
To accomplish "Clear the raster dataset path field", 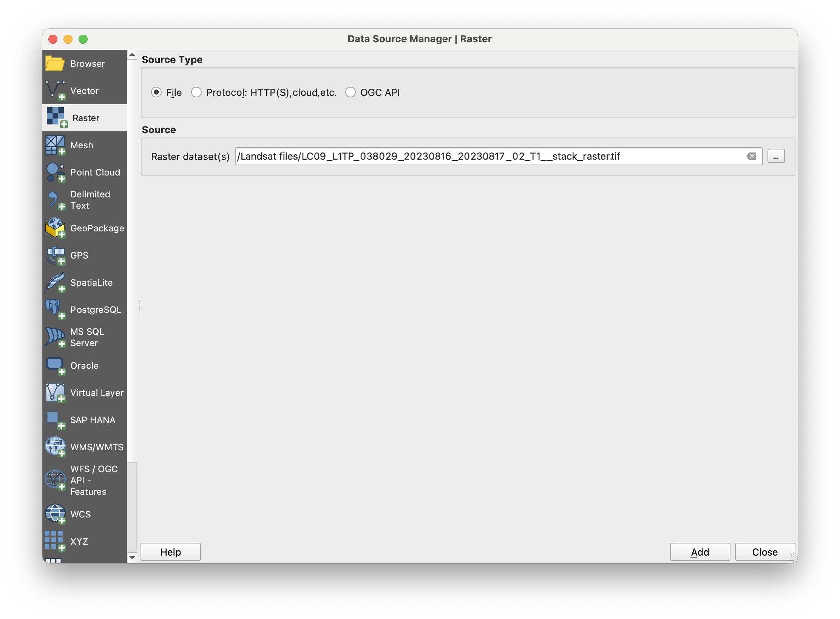I will (x=752, y=156).
